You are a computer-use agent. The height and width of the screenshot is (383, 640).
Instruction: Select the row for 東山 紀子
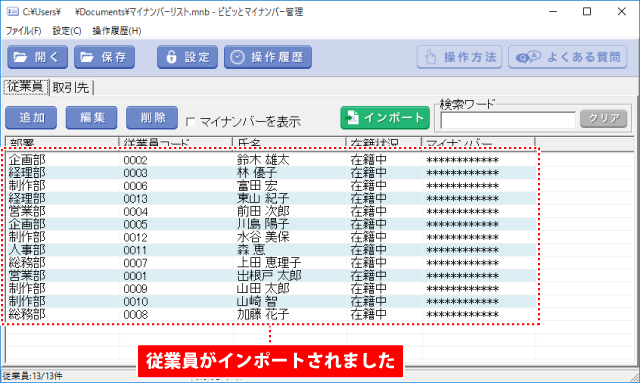click(271, 198)
